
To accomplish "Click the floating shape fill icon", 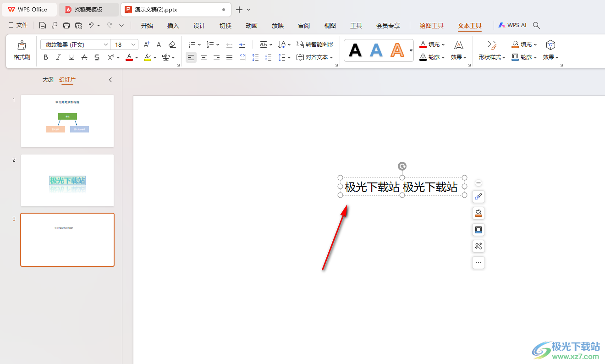I will coord(478,213).
